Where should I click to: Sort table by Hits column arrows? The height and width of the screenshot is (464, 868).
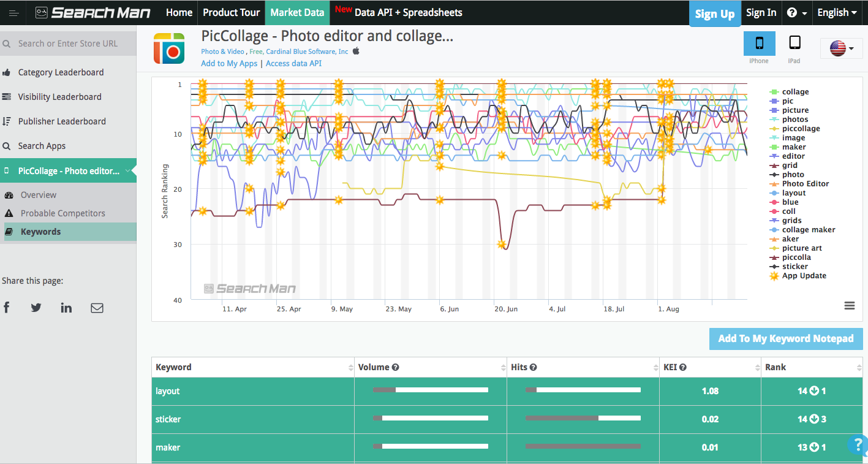click(x=655, y=368)
